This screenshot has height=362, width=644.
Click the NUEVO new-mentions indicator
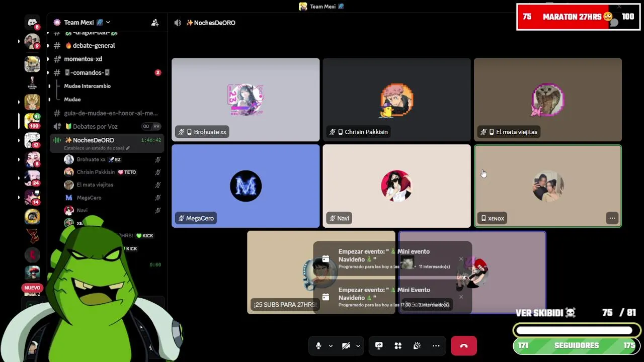(x=32, y=288)
